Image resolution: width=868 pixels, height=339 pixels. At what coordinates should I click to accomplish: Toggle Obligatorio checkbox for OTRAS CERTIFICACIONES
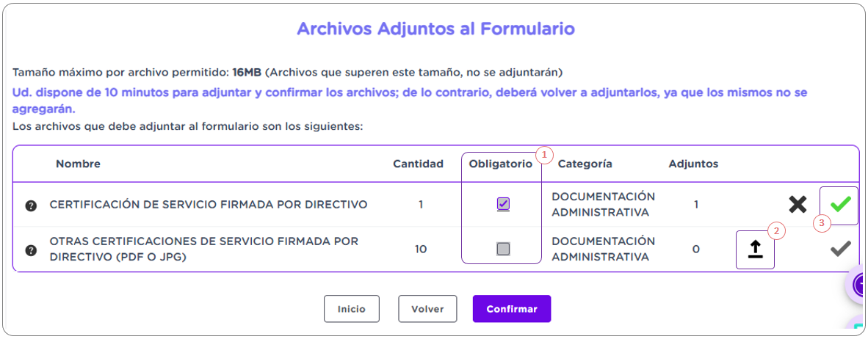click(503, 249)
